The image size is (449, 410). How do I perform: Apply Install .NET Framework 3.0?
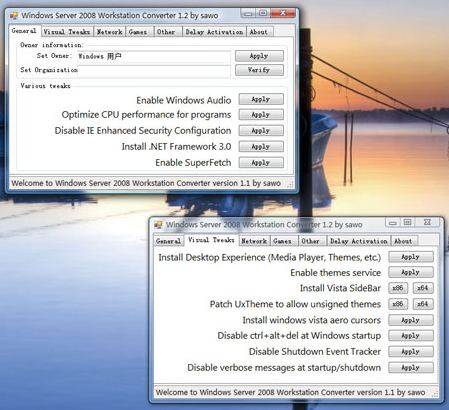point(261,147)
